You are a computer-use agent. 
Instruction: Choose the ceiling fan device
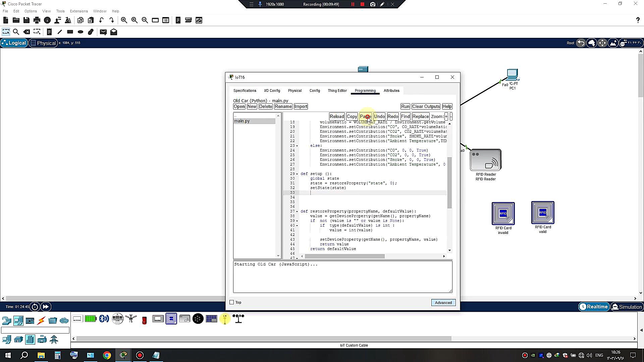131,319
